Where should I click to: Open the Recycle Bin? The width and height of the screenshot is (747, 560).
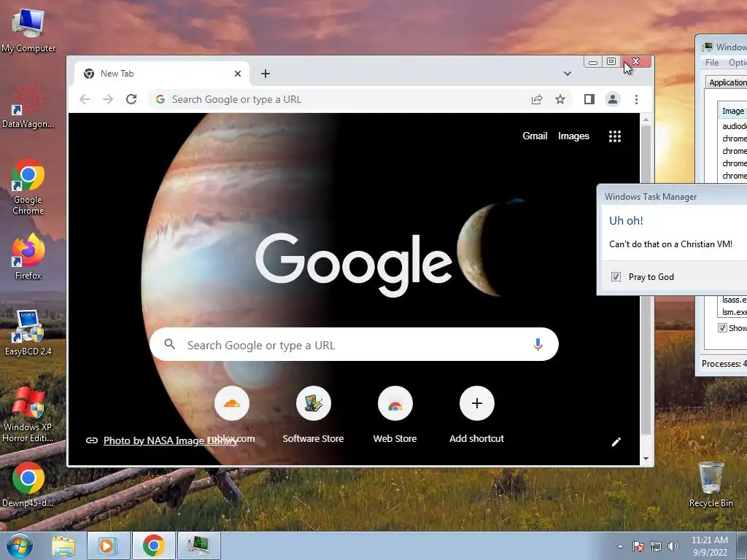(711, 484)
